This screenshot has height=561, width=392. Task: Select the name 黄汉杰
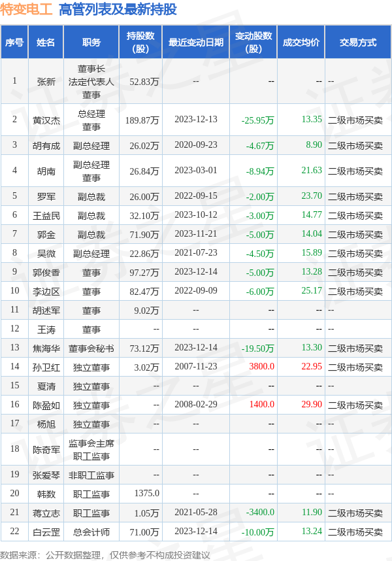coord(46,120)
